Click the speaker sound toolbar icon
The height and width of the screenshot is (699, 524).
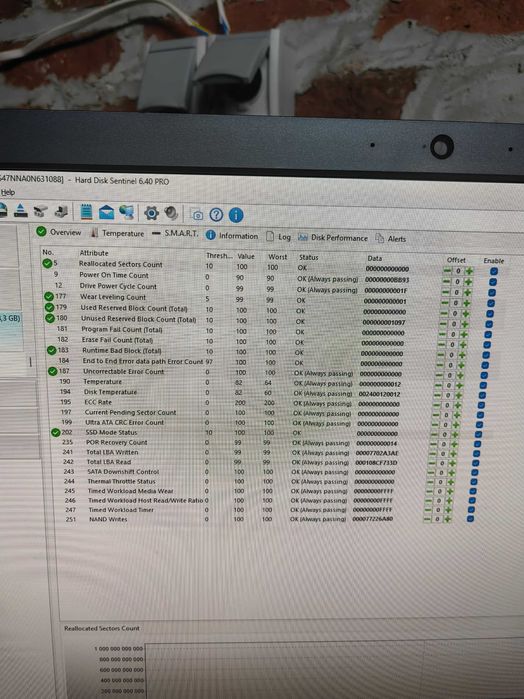tap(171, 213)
